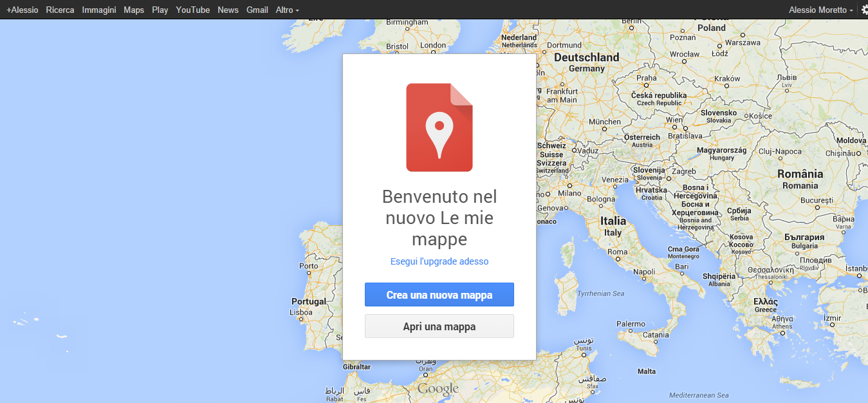Click the Napoli city label

[x=644, y=272]
